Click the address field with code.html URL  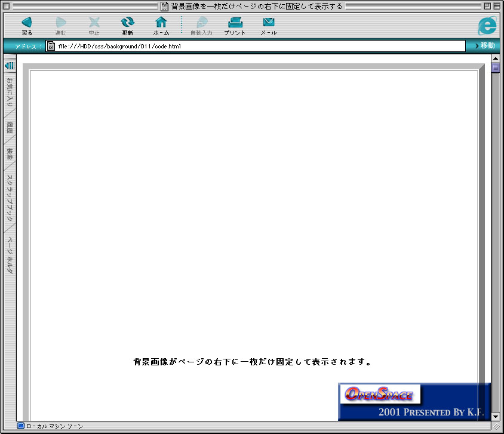(x=256, y=46)
